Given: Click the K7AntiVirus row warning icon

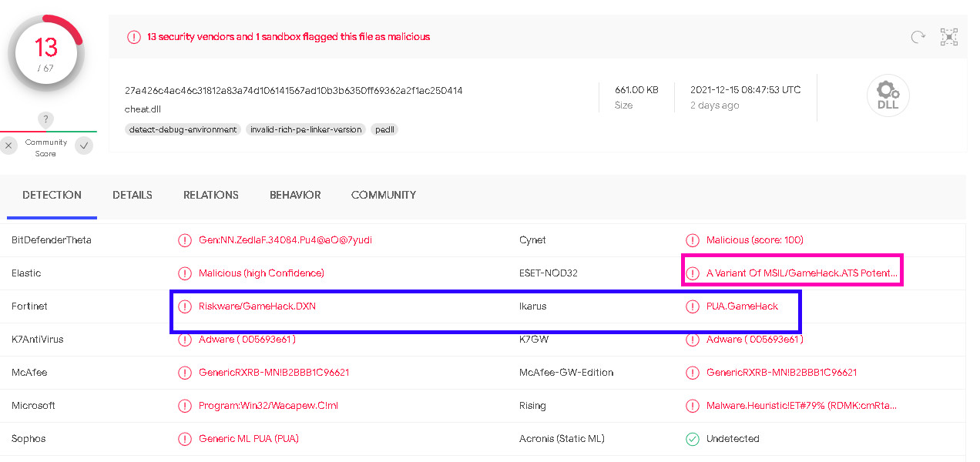Looking at the screenshot, I should 185,340.
